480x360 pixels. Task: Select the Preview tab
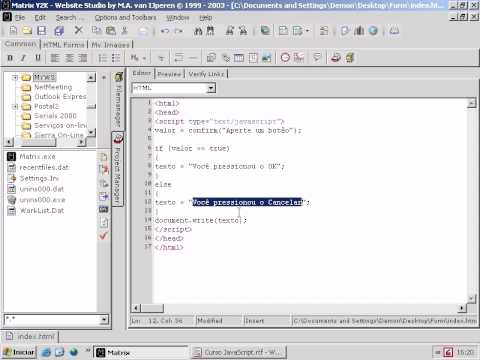click(169, 74)
